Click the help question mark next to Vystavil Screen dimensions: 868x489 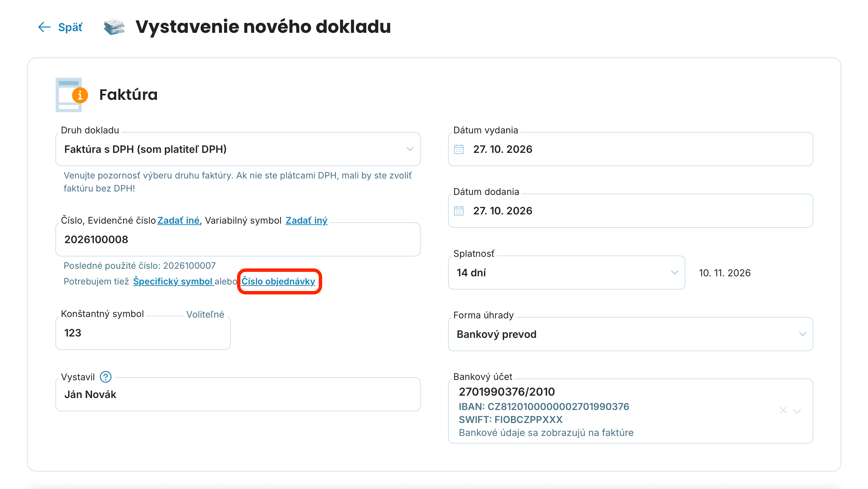[x=106, y=377]
